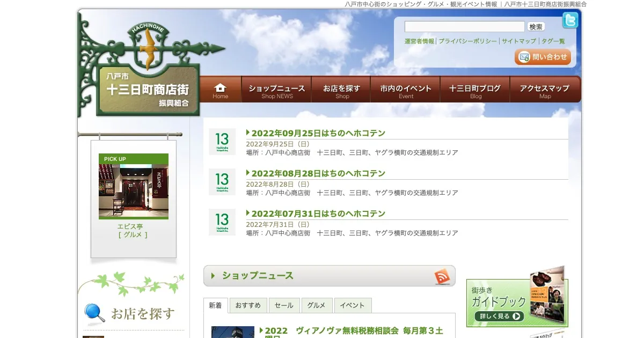Switch to the グルメ tab

(x=317, y=305)
